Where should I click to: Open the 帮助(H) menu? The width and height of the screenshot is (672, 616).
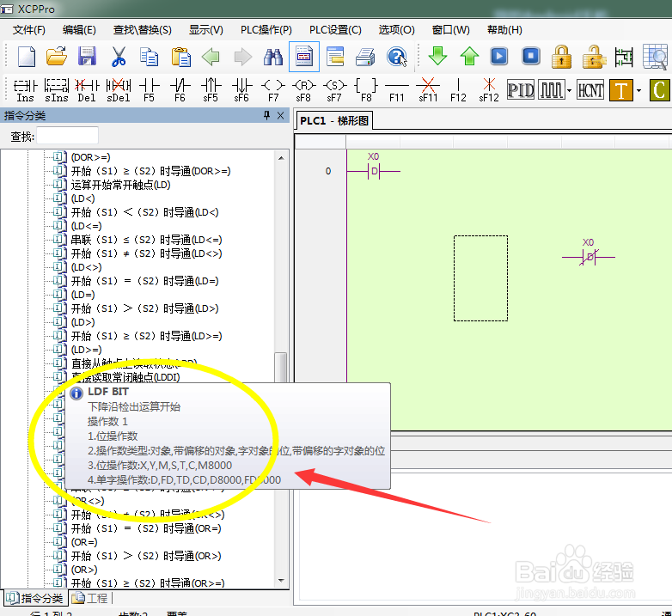click(x=504, y=30)
